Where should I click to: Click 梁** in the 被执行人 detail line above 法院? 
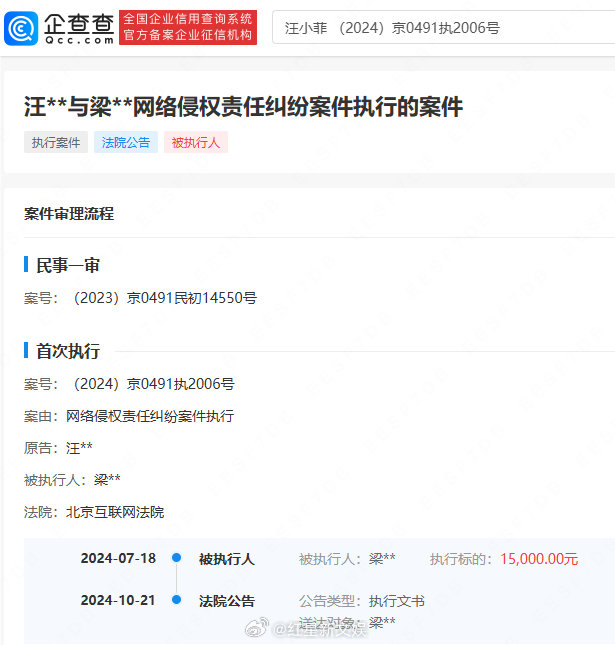pos(107,480)
